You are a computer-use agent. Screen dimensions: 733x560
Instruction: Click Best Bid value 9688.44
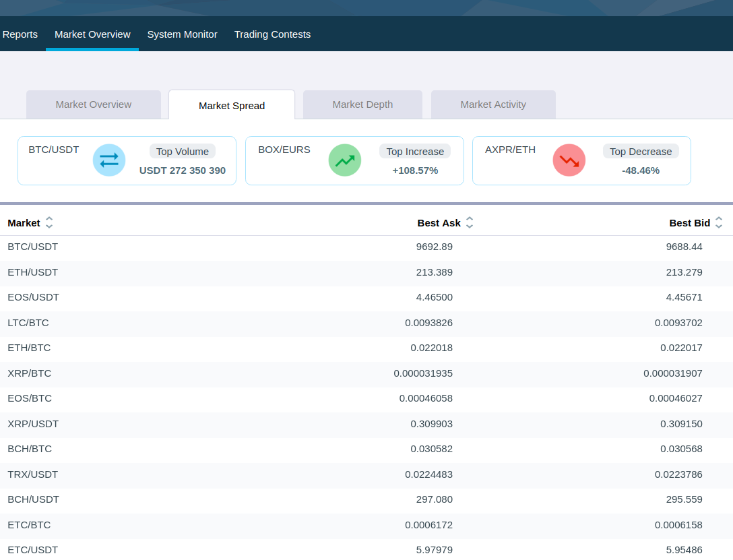(684, 247)
